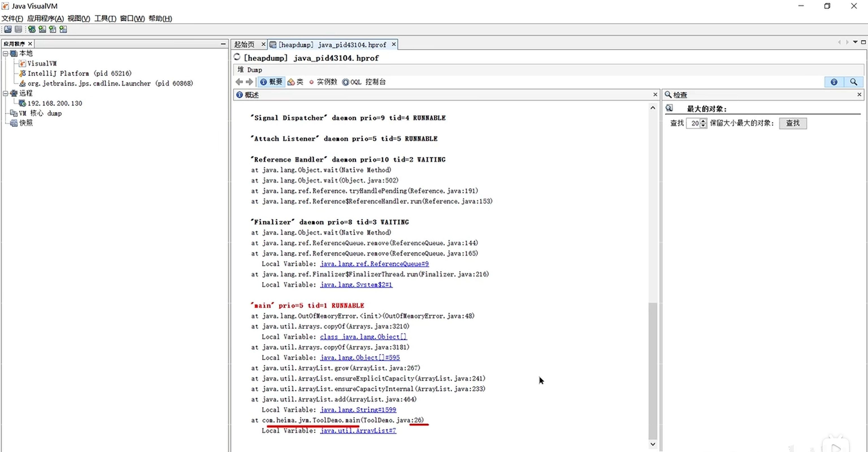868x452 pixels.
Task: Switch to the 起始页 tab
Action: 244,44
